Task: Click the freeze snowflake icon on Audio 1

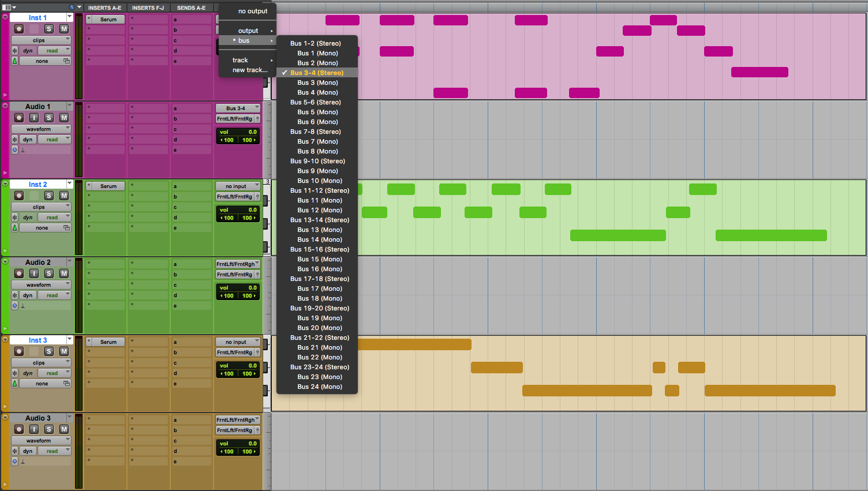Action: click(15, 140)
